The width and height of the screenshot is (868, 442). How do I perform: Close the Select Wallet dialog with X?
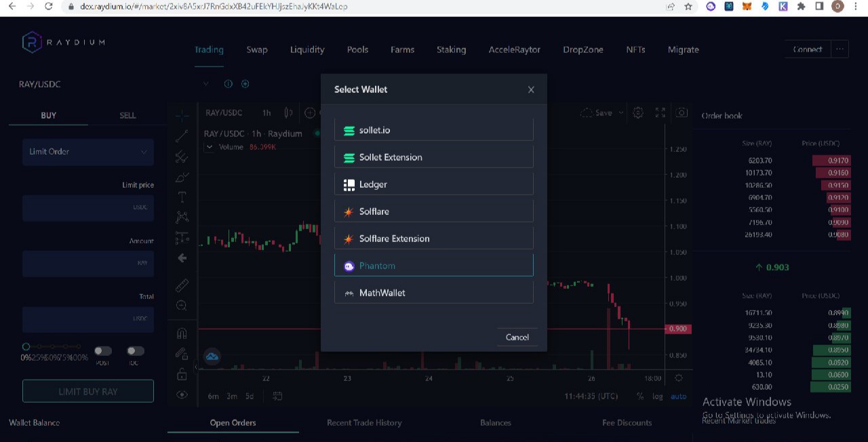(x=531, y=89)
